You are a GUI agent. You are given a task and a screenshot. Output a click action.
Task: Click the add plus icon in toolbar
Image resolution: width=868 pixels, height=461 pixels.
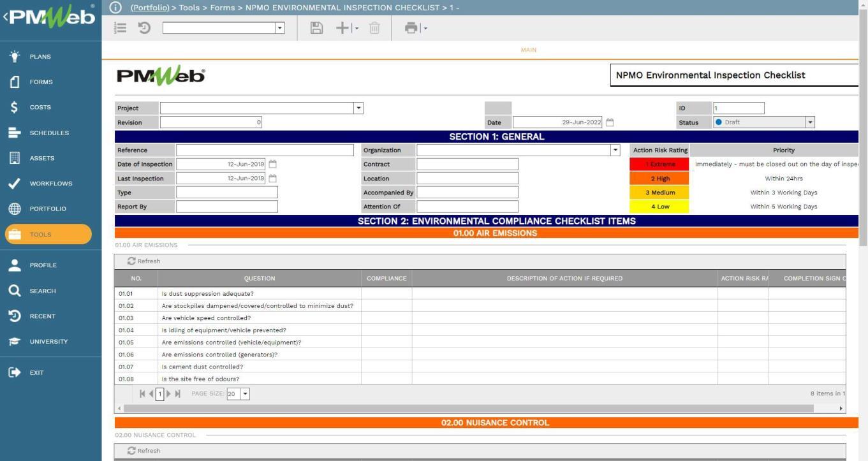click(343, 28)
